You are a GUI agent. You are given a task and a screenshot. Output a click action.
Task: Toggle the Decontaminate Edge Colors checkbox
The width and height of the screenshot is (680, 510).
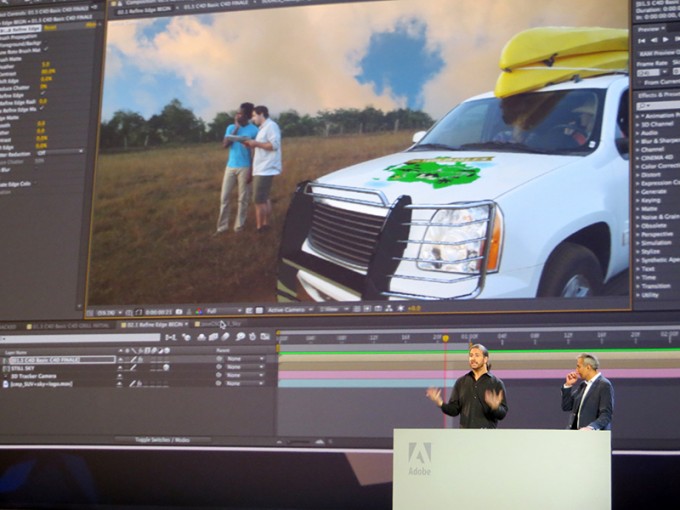(x=35, y=183)
